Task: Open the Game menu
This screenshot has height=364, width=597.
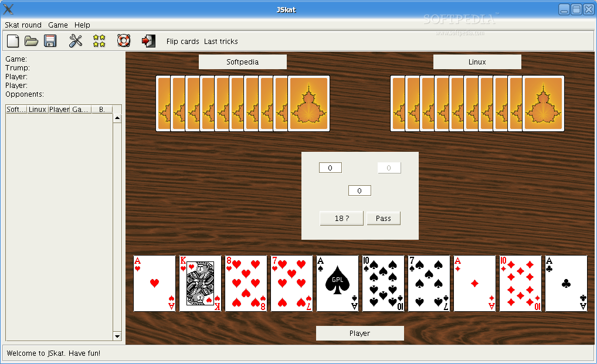Action: pos(58,25)
